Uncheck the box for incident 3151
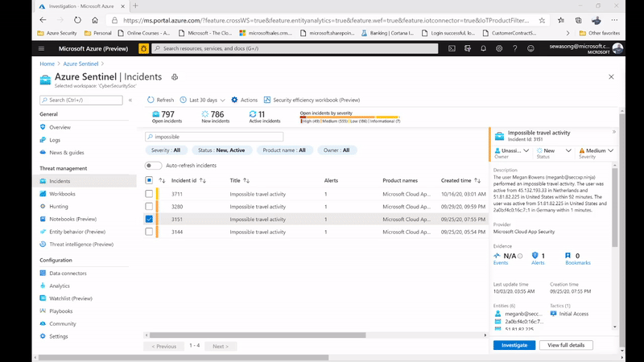The image size is (644, 362). [x=149, y=219]
